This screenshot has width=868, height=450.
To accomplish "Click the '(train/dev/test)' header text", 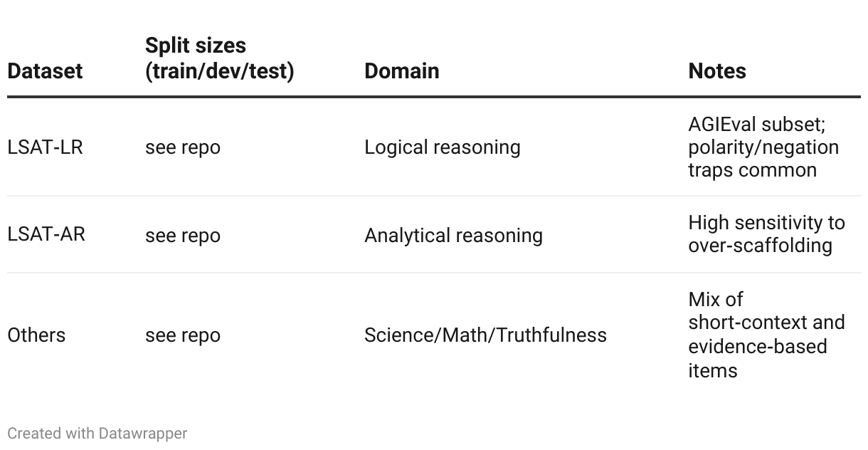I will 219,71.
